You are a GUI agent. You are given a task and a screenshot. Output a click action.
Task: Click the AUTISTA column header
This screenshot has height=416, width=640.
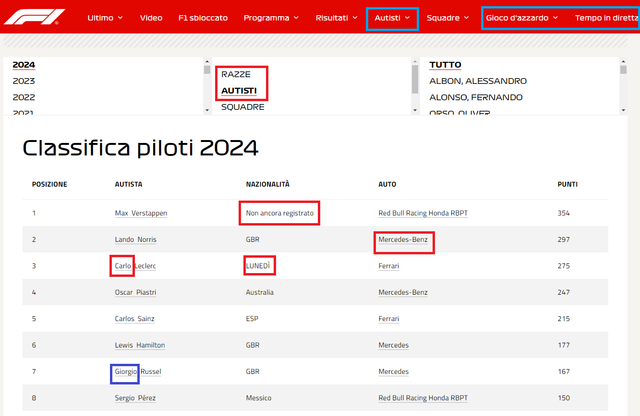tap(129, 185)
